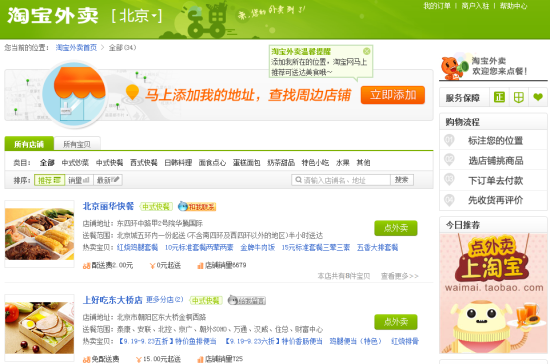550x364 pixels.
Task: Select 面食点心 category filter
Action: click(212, 163)
